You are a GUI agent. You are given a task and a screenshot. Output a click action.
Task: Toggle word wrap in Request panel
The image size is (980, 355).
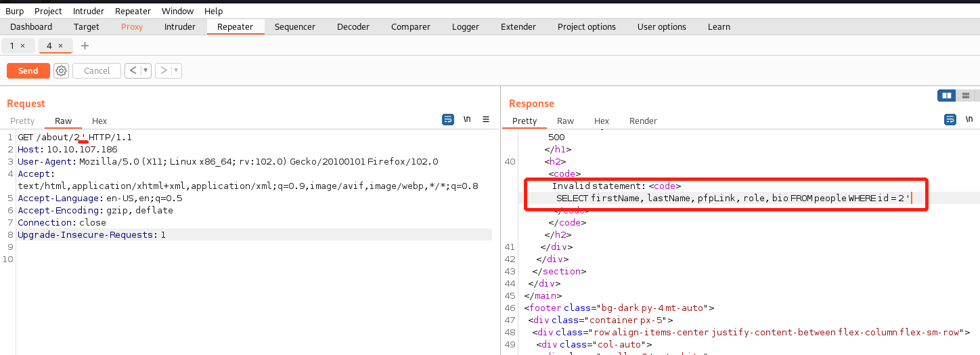tap(447, 119)
